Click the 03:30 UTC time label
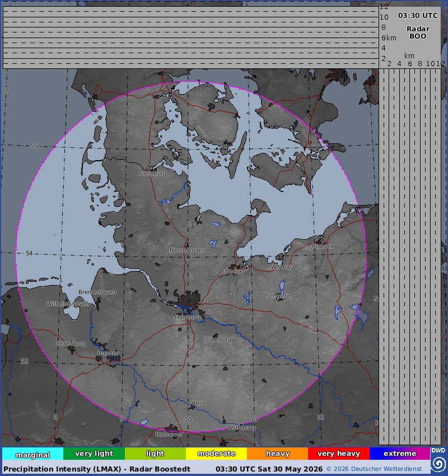Image resolution: width=448 pixels, height=476 pixels. pyautogui.click(x=418, y=16)
